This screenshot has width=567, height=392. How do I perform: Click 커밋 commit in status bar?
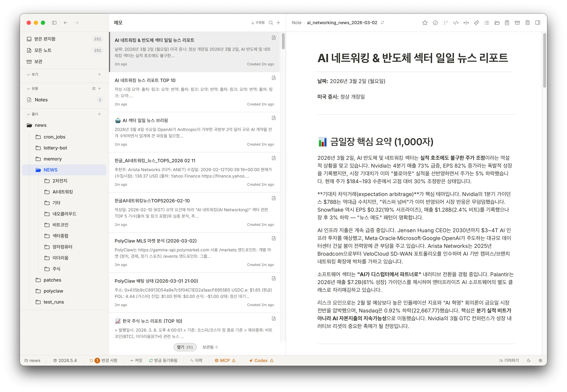(x=136, y=361)
